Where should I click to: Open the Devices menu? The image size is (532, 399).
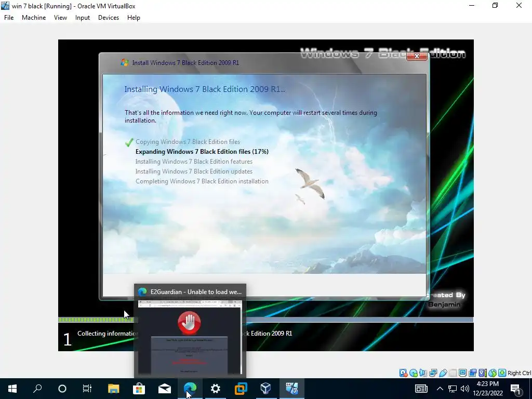pos(109,18)
